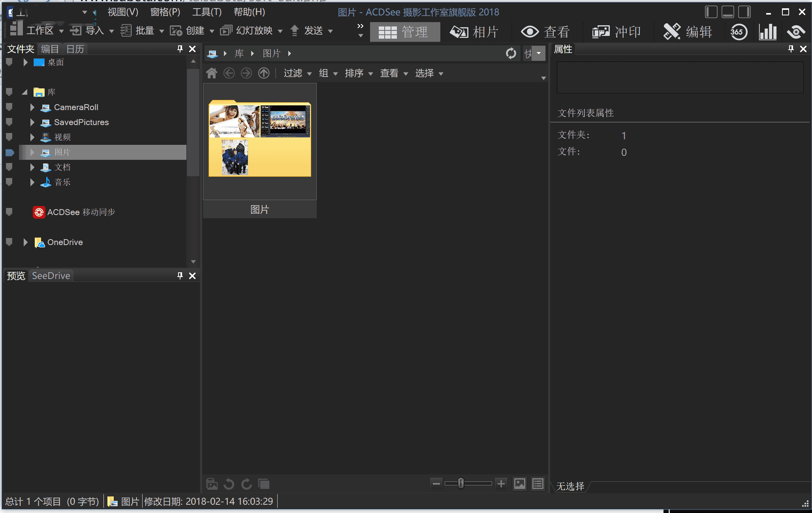Expand the SavedPictures tree node
812x513 pixels.
[32, 122]
